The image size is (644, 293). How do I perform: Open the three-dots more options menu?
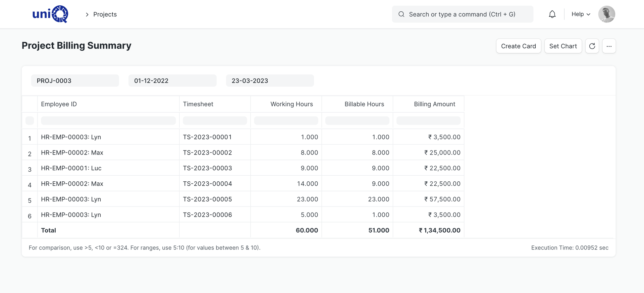609,46
